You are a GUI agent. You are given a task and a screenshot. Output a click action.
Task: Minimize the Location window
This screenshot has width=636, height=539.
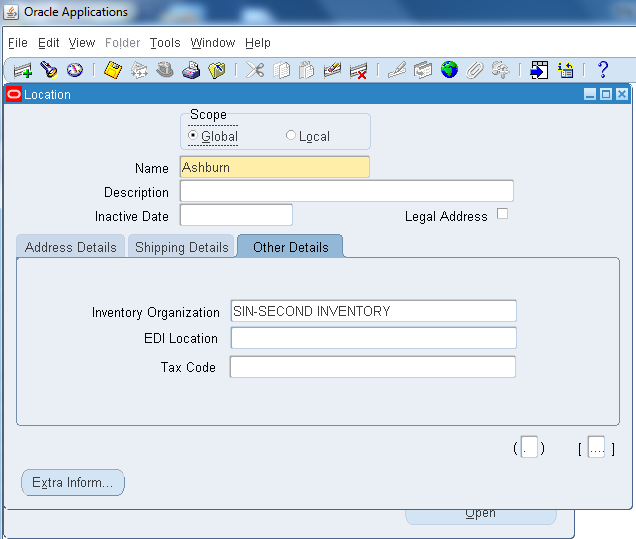pos(590,94)
